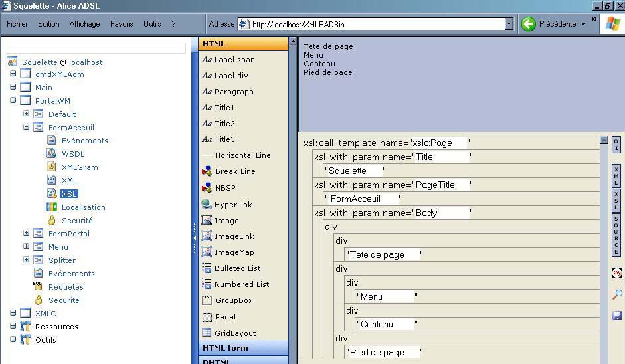The width and height of the screenshot is (625, 364).
Task: Click the PageTitle param name field
Action: [x=442, y=185]
